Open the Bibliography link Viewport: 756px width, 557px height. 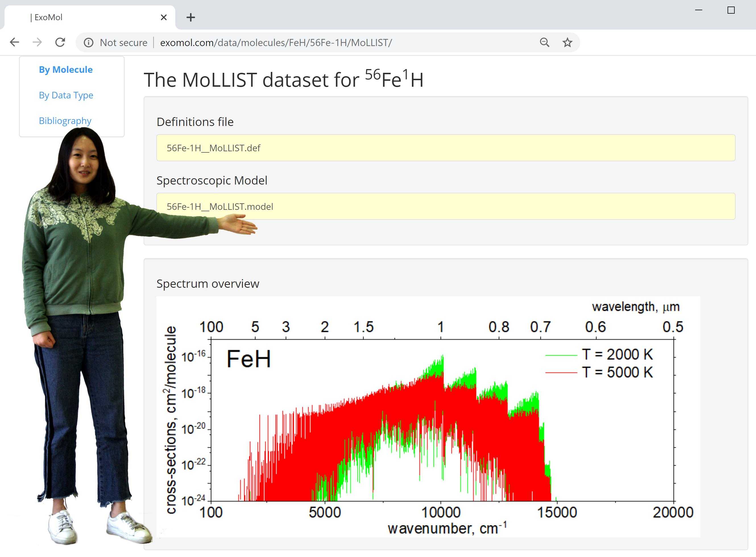click(x=65, y=121)
